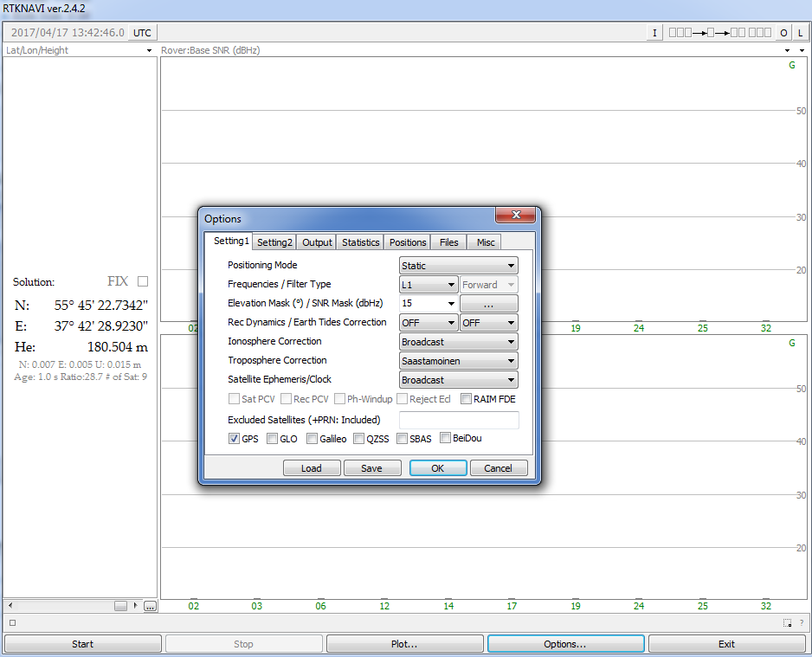The image size is (812, 657).
Task: Enable the GLO navigation system checkbox
Action: 273,439
